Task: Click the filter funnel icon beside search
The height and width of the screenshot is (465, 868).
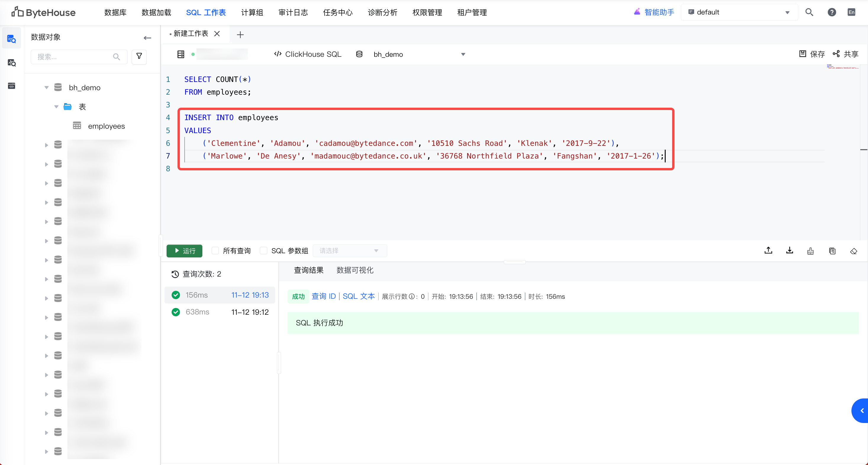Action: click(x=139, y=56)
